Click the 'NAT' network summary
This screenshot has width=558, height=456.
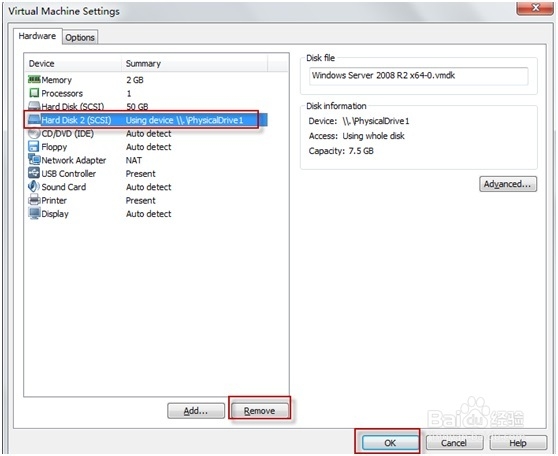[134, 160]
